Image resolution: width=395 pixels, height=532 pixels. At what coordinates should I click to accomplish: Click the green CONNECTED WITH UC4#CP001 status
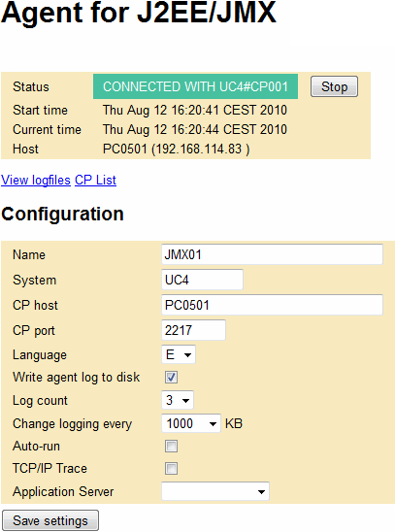pos(195,86)
